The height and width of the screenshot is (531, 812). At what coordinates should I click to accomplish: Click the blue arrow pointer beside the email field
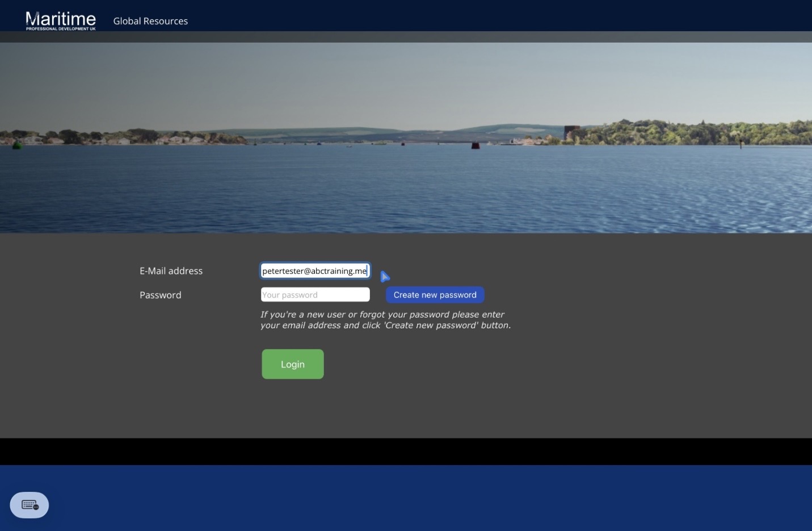[385, 277]
